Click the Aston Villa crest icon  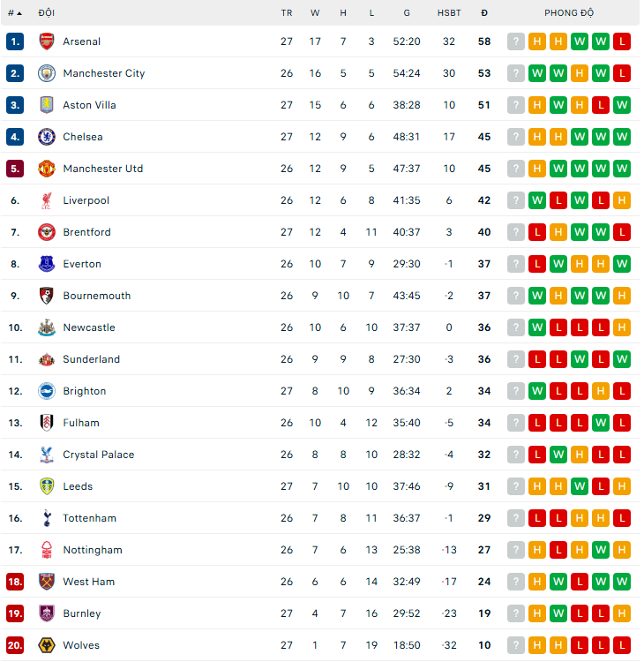click(47, 105)
